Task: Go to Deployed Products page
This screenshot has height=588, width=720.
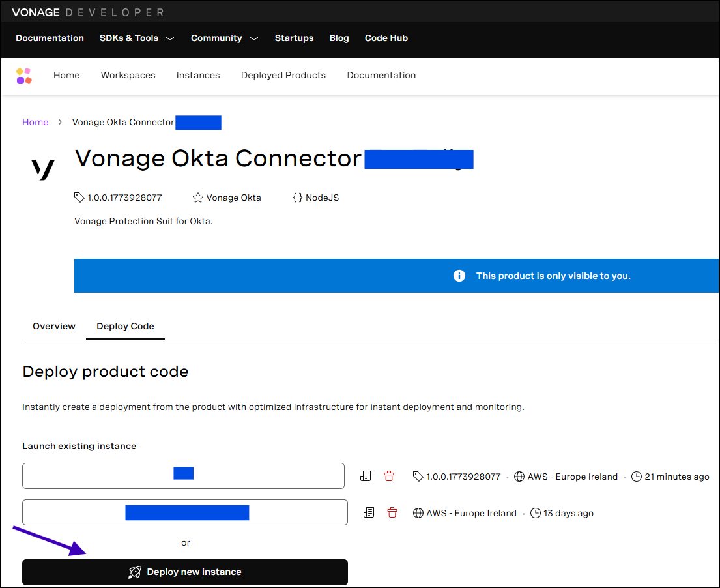Action: point(283,75)
